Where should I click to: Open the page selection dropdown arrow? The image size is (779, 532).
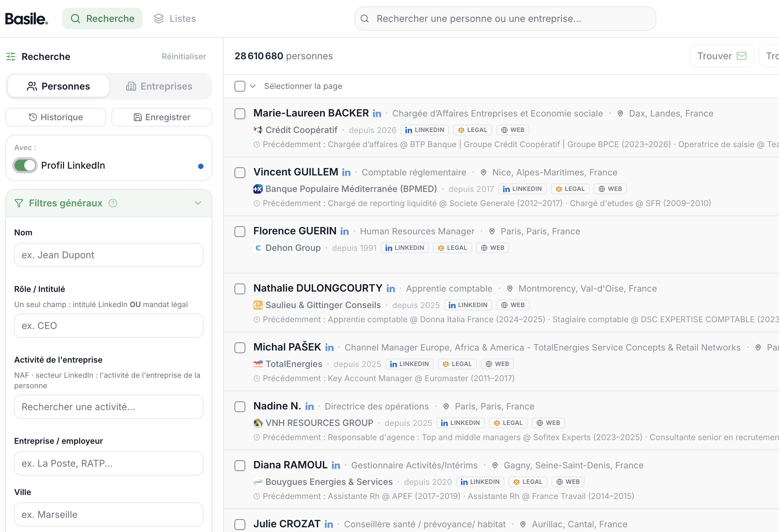pyautogui.click(x=253, y=86)
